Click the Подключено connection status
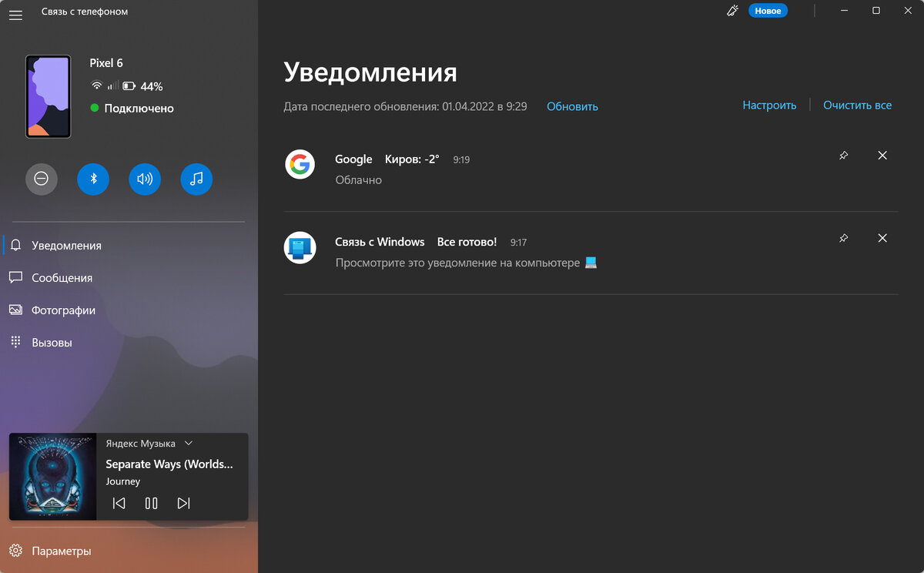Screen dimensions: 924x573 point(132,109)
